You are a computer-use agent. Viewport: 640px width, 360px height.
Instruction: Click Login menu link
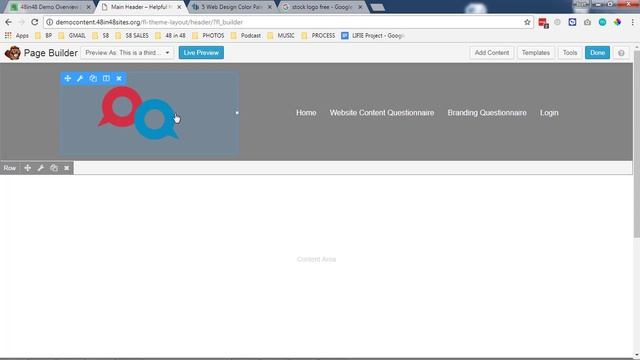549,113
